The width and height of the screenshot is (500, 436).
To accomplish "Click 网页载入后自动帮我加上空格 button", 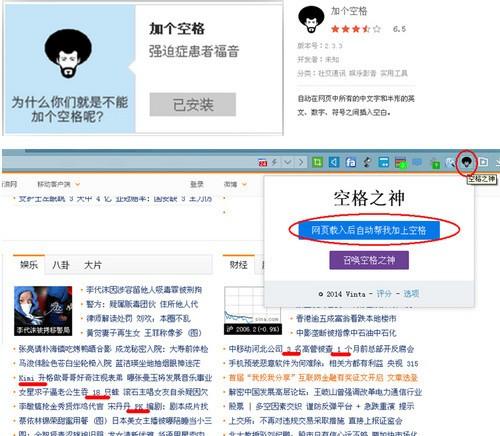I will (x=369, y=230).
